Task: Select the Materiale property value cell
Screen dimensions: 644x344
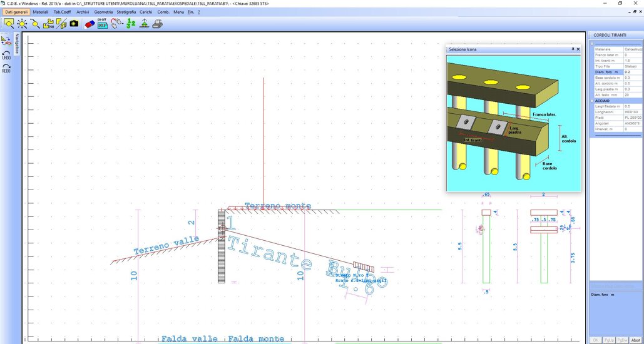Action: coord(632,49)
